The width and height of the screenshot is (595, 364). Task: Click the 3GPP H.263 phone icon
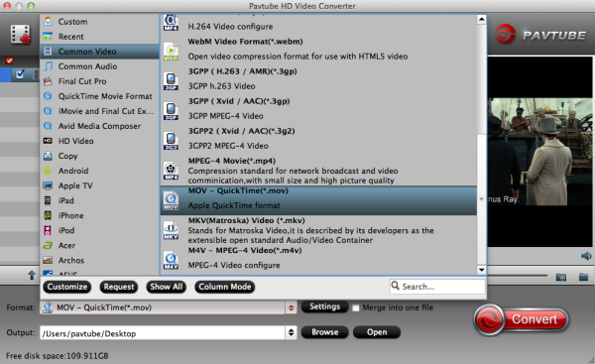coord(171,81)
